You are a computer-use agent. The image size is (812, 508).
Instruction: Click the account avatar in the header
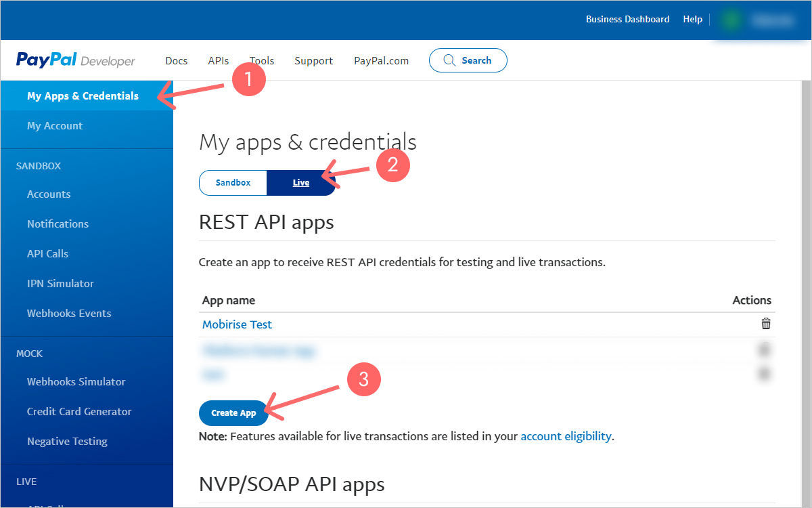pyautogui.click(x=731, y=20)
